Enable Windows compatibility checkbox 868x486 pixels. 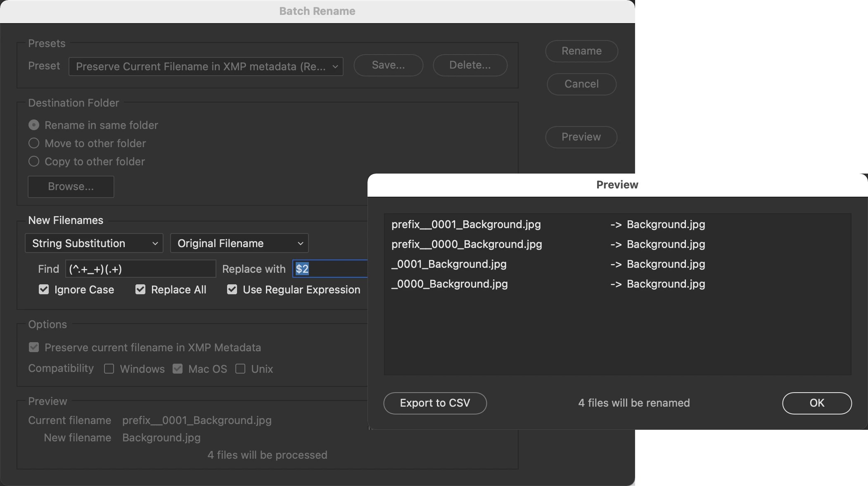tap(109, 369)
